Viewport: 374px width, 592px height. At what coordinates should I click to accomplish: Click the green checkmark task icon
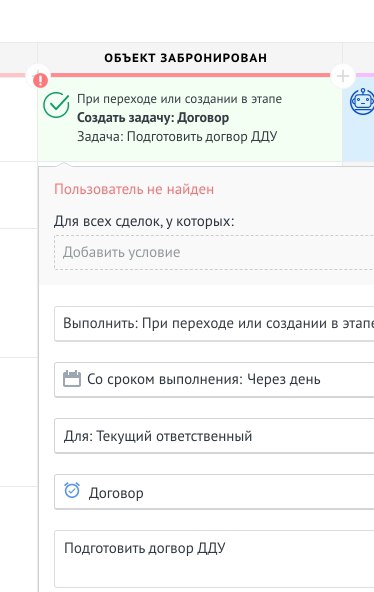pos(56,105)
